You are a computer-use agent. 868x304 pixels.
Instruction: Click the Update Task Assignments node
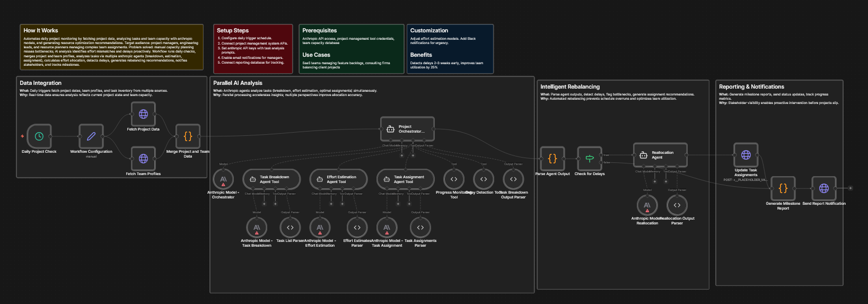point(746,155)
